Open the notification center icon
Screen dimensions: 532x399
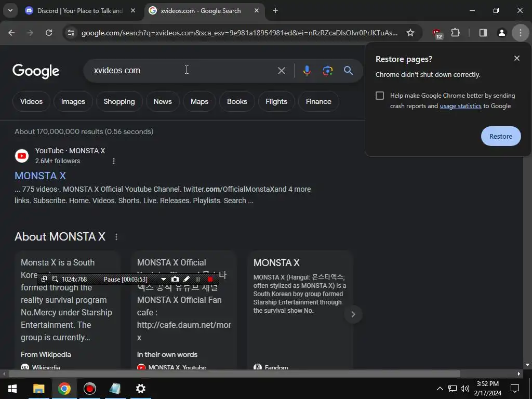tap(515, 389)
